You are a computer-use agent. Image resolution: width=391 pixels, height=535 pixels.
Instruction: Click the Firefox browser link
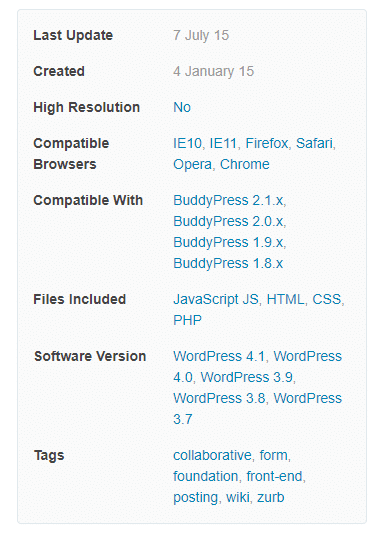coord(267,143)
